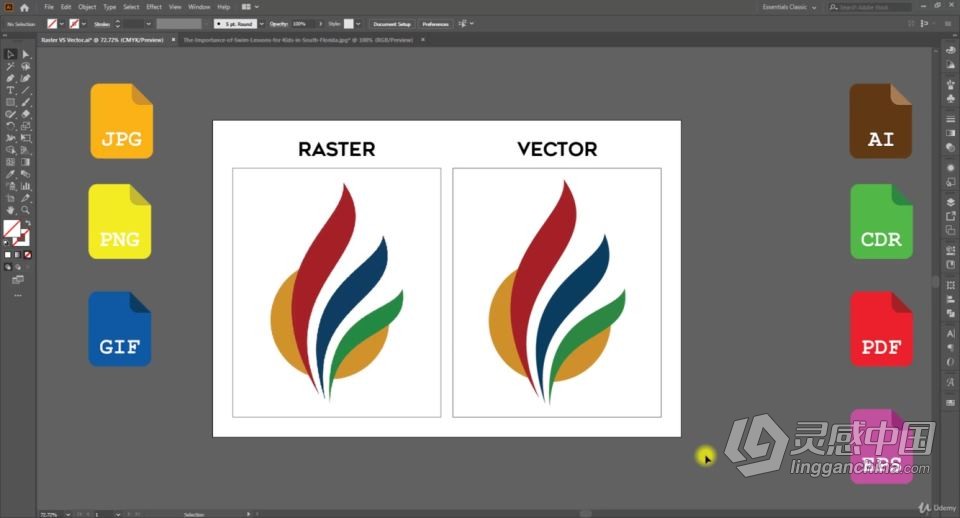Select the Line Segment tool
This screenshot has height=518, width=960.
click(x=26, y=90)
